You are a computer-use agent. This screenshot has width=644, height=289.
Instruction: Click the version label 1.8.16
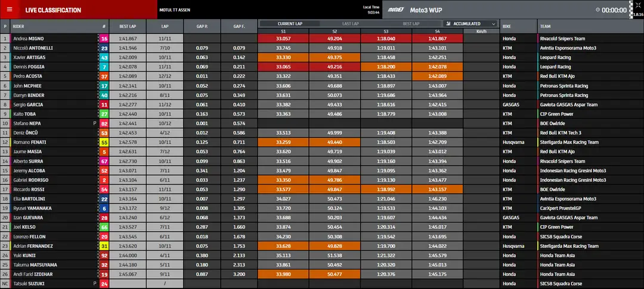[x=639, y=14]
